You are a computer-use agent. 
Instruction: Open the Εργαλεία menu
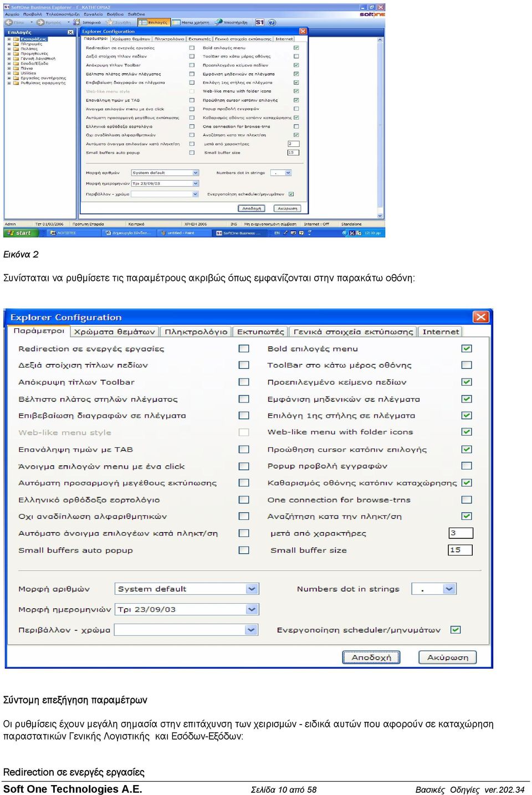tap(93, 14)
